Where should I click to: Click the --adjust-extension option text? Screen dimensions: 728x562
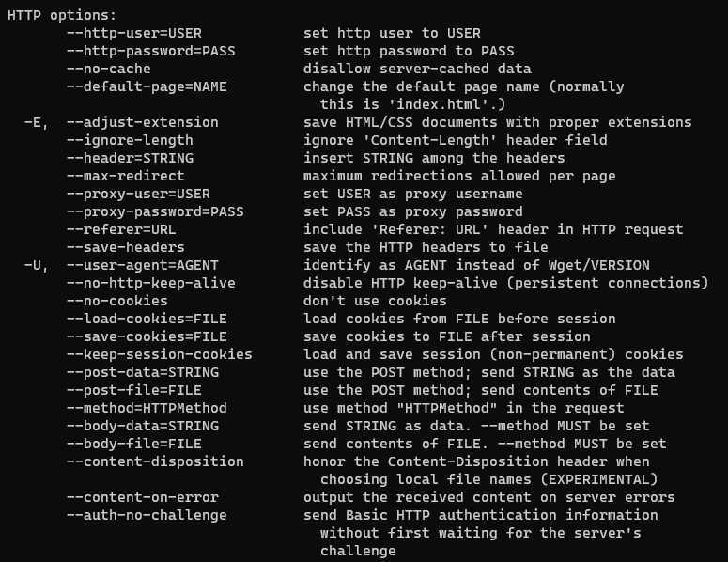(x=142, y=122)
